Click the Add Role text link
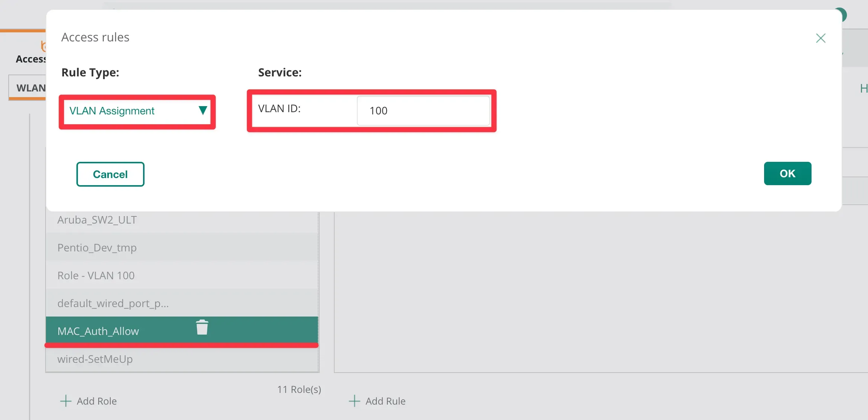868x420 pixels. coord(97,401)
